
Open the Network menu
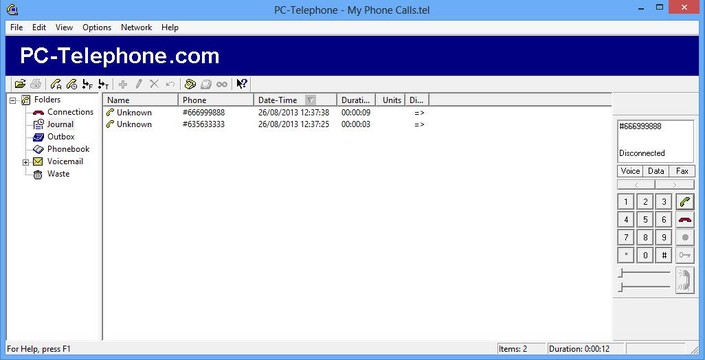click(136, 27)
